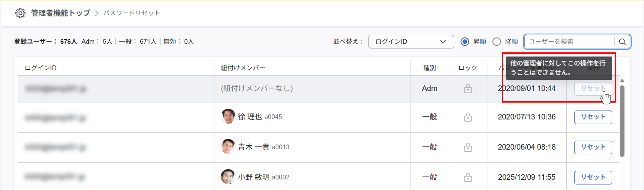644x190 pixels.
Task: Click lock icon for 小野 敏明
Action: tap(468, 178)
